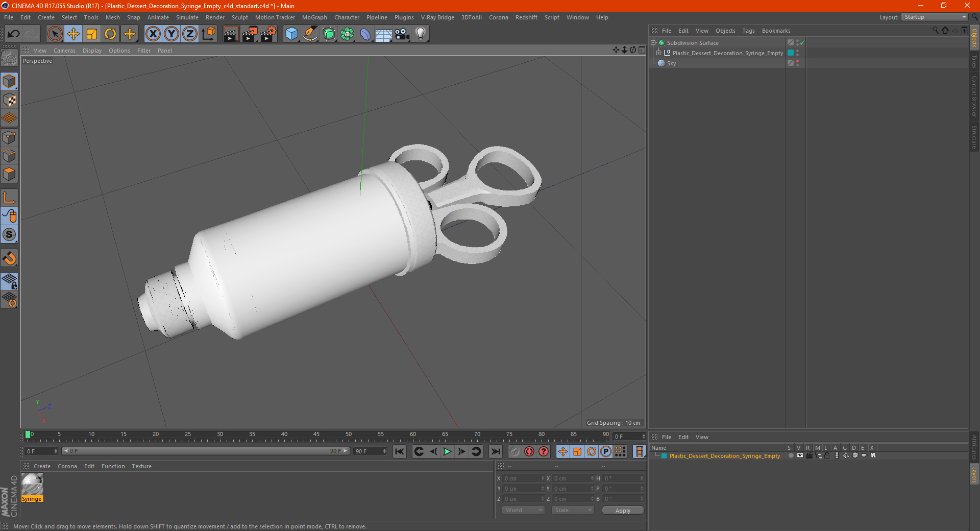Viewport: 980px width, 531px height.
Task: Select the Live Selection tool
Action: point(55,34)
